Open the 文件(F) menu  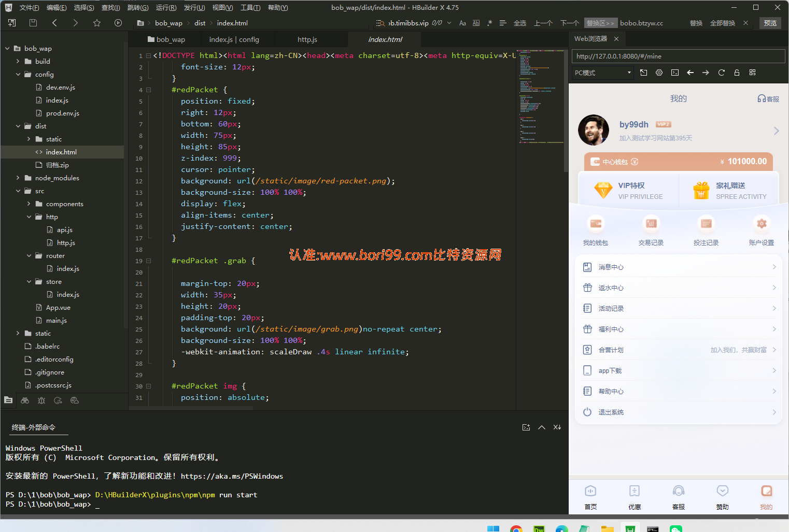[x=30, y=7]
